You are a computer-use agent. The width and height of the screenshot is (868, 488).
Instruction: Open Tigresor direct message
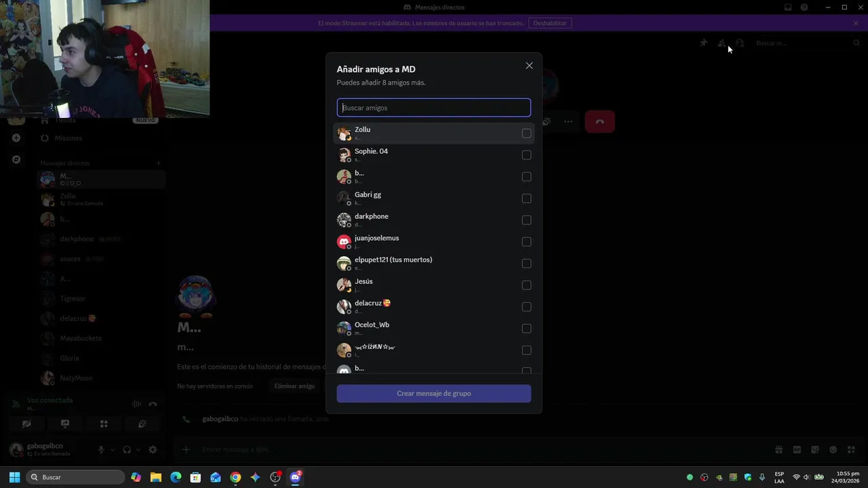[x=102, y=298]
